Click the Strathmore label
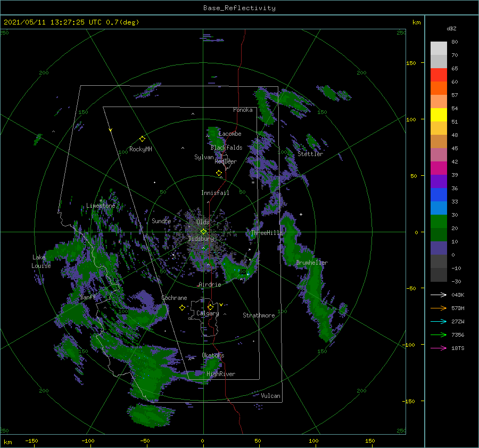 (x=259, y=315)
